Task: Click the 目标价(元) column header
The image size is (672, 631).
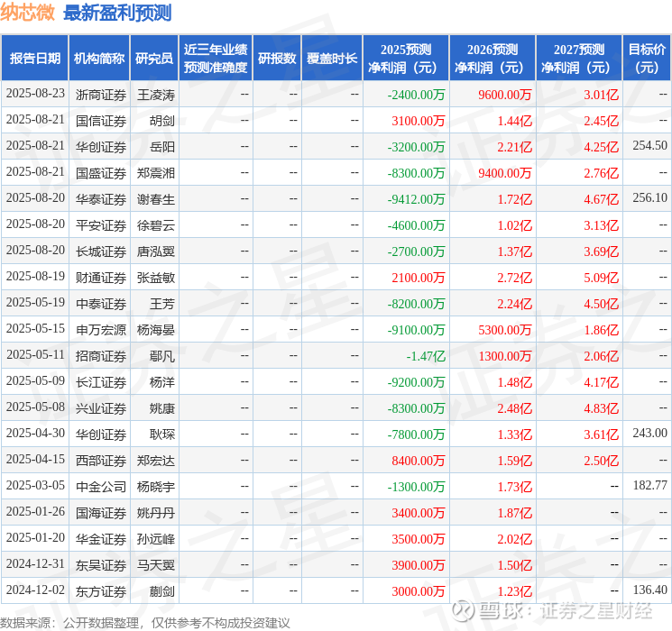Action: tap(646, 59)
